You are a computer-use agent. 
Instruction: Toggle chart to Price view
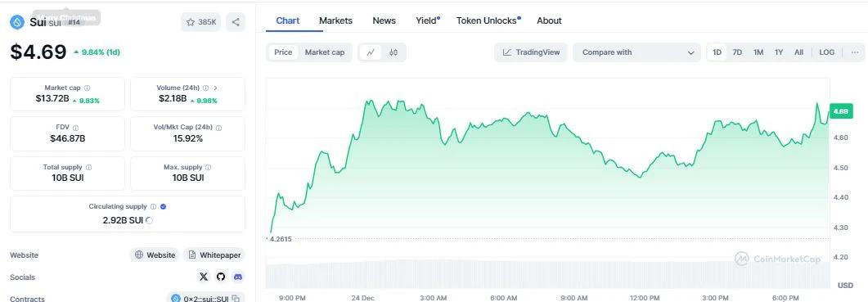(x=283, y=52)
